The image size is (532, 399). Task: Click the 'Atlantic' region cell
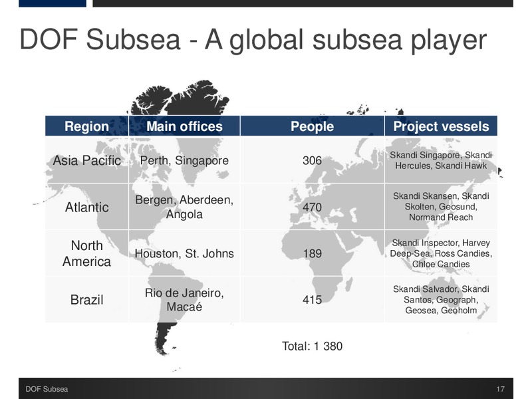coord(87,207)
